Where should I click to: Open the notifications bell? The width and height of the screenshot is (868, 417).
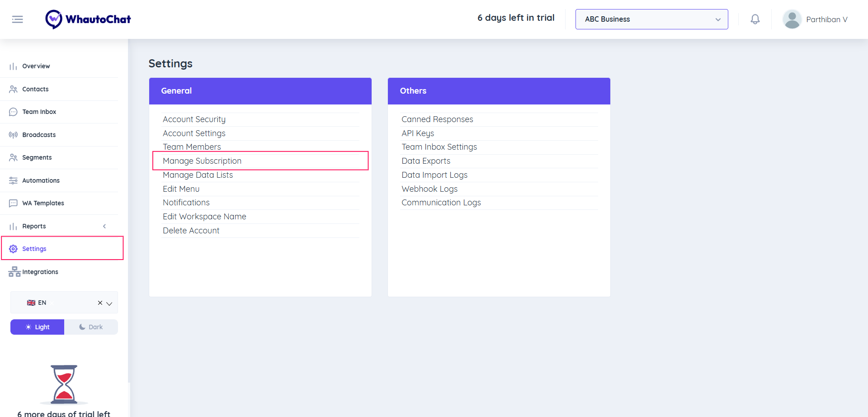(755, 19)
